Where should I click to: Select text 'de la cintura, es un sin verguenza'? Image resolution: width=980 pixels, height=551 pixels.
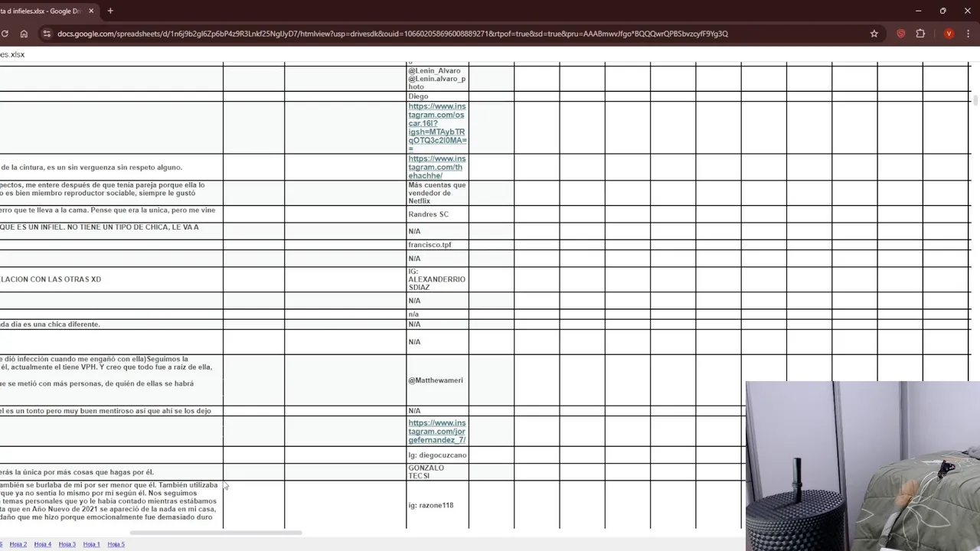(60, 168)
